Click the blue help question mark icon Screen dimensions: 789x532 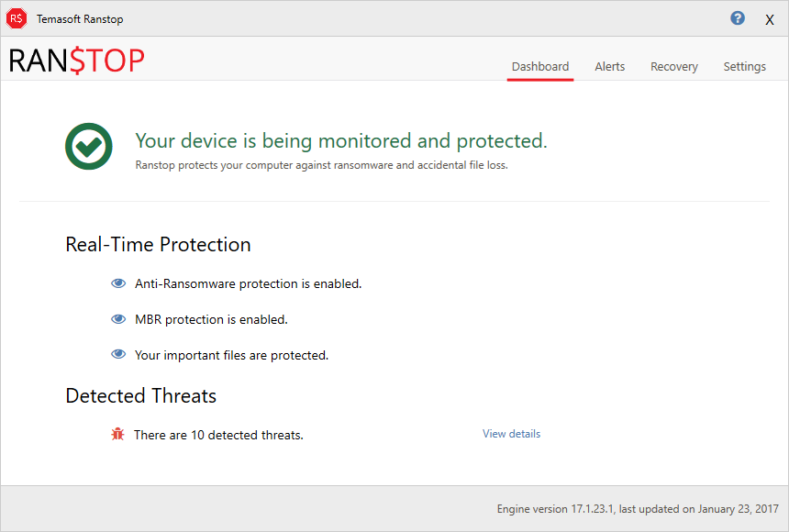738,18
